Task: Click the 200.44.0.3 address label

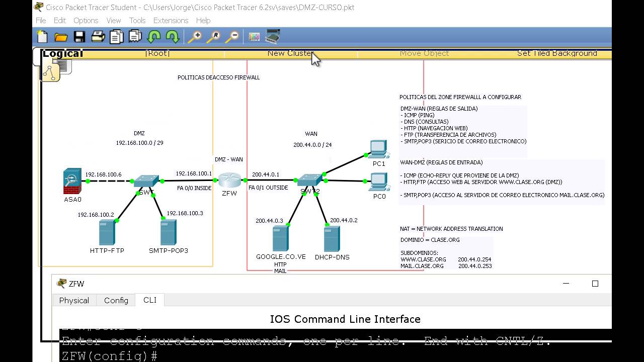Action: pos(269,221)
